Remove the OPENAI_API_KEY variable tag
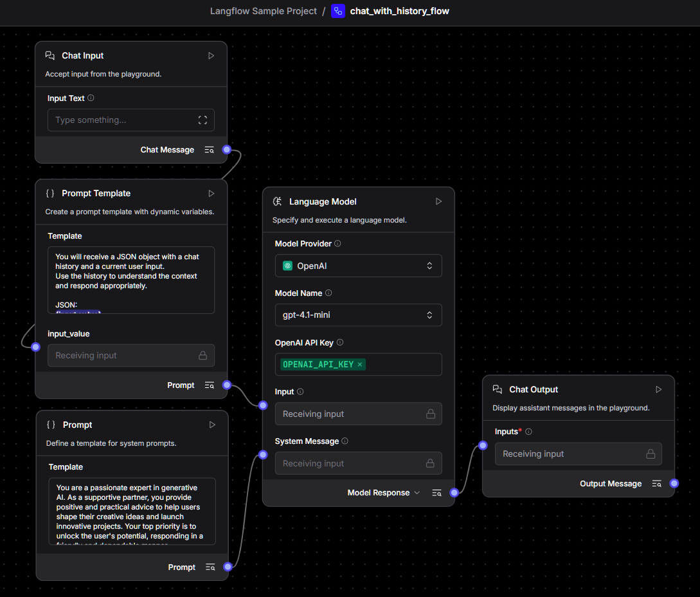 360,365
